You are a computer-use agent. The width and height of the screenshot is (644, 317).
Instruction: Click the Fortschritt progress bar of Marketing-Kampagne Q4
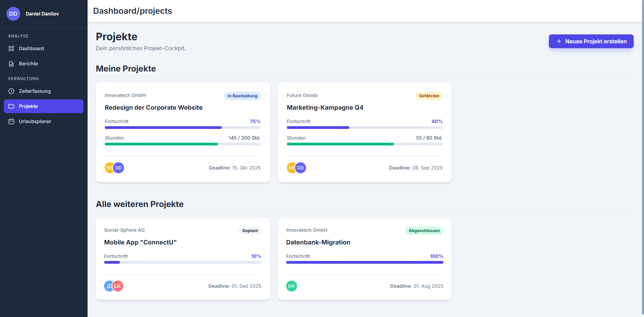coord(364,128)
